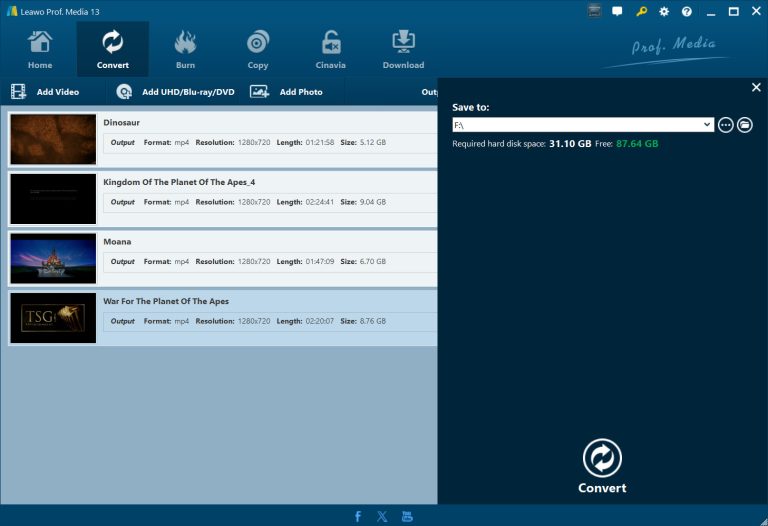Select the Moana video thumbnail
Screen dimensions: 768x526
pos(53,258)
